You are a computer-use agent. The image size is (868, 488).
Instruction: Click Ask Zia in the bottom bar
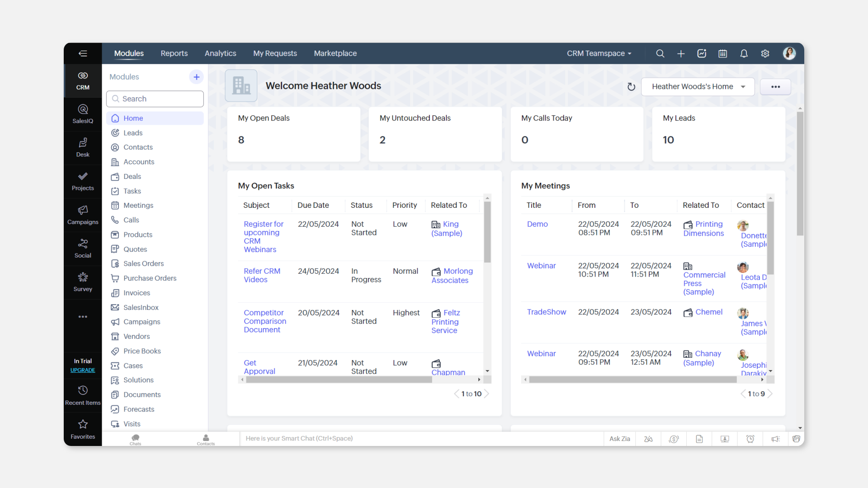click(619, 439)
